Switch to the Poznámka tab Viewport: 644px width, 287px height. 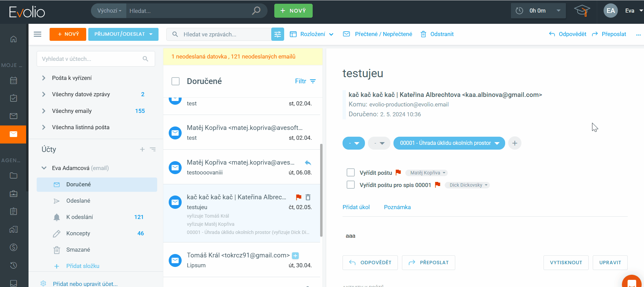click(x=397, y=207)
